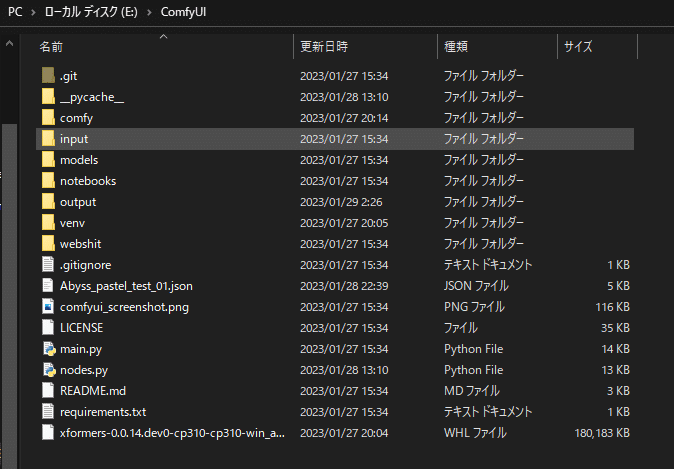Click the .gitignore text document icon

(x=48, y=265)
